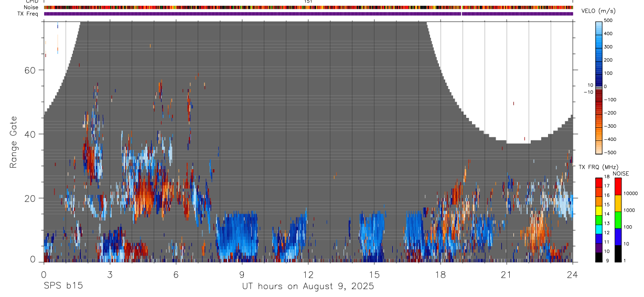The height and width of the screenshot is (297, 644).
Task: Click velocity scale value '−10'
Action: click(x=588, y=92)
